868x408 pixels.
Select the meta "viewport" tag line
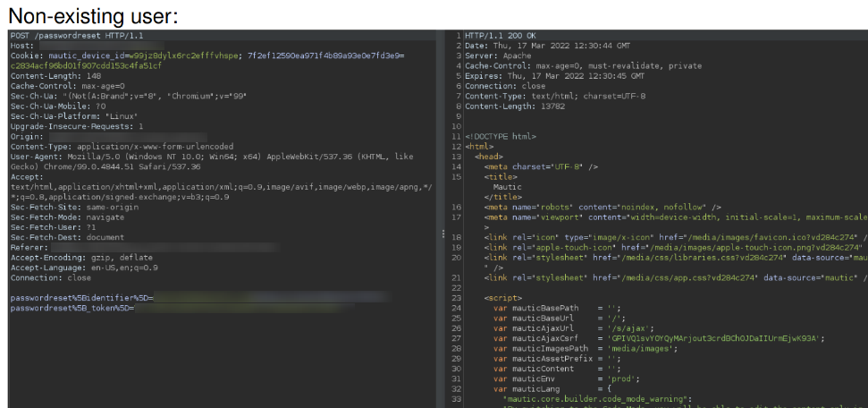(676, 217)
